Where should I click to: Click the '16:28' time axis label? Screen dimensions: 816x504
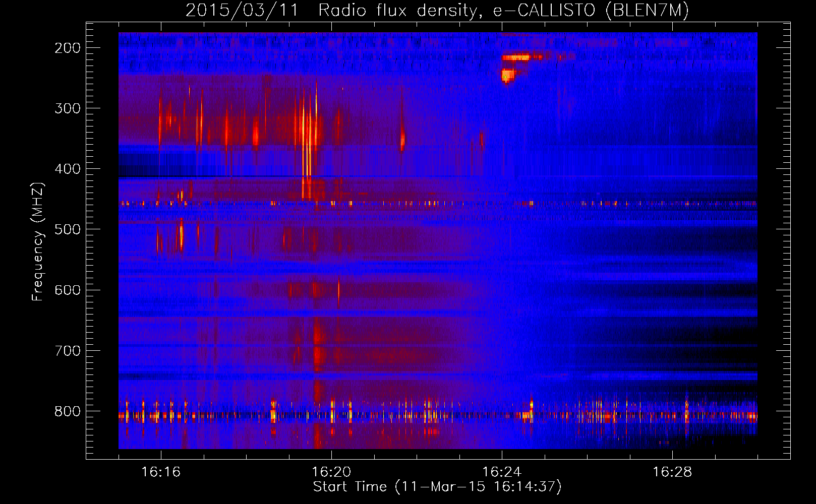[672, 472]
